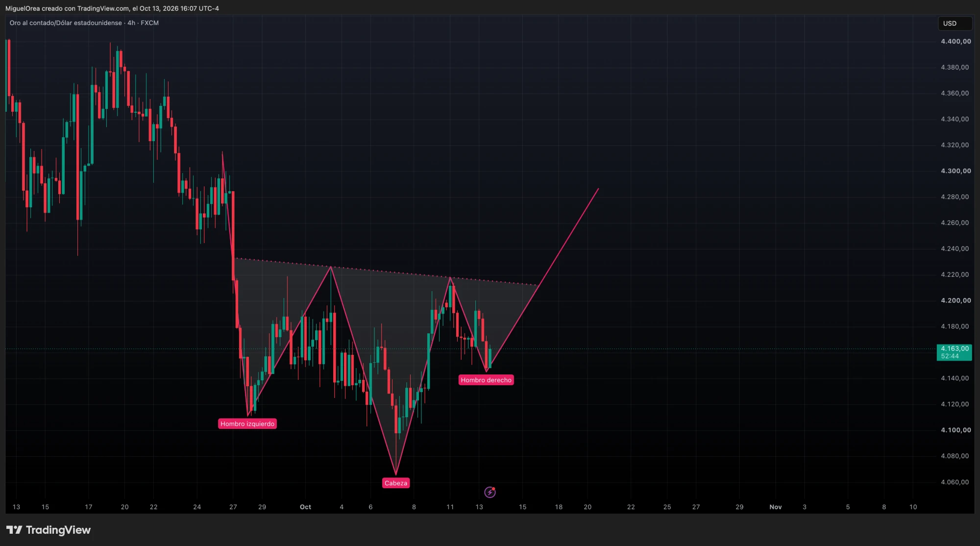The height and width of the screenshot is (546, 980).
Task: Click the dotted neckline right endpoint
Action: pyautogui.click(x=536, y=285)
